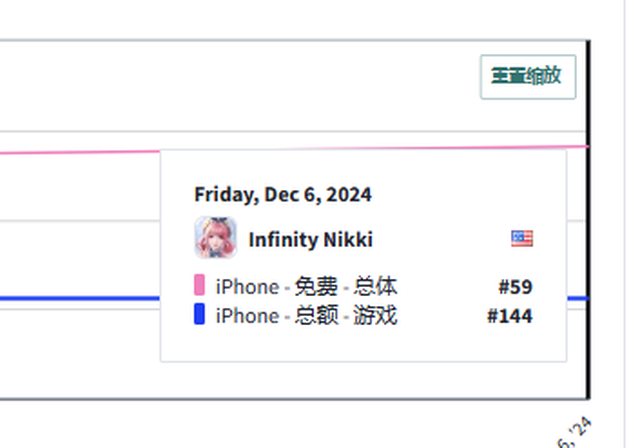Click iPhone in the blue series row
640x448 pixels.
[x=247, y=316]
